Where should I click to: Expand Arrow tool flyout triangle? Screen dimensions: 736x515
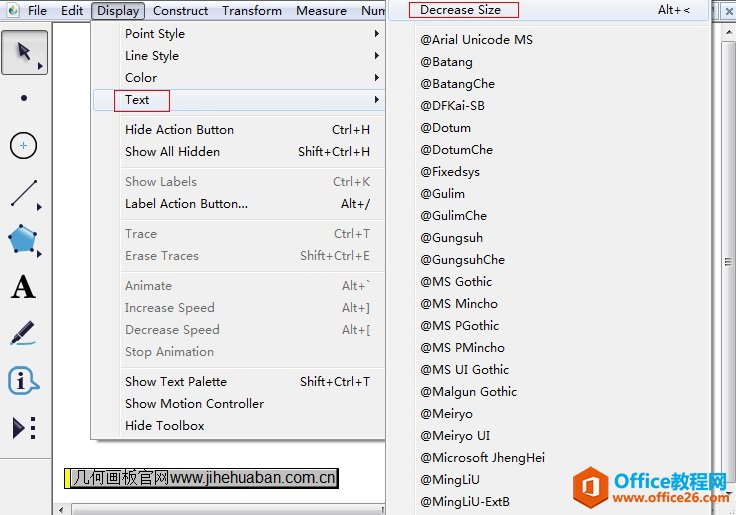tap(40, 66)
